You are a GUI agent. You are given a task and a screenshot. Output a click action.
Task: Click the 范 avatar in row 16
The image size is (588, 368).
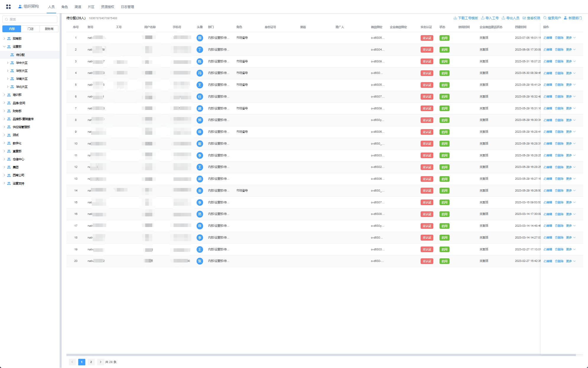(200, 214)
